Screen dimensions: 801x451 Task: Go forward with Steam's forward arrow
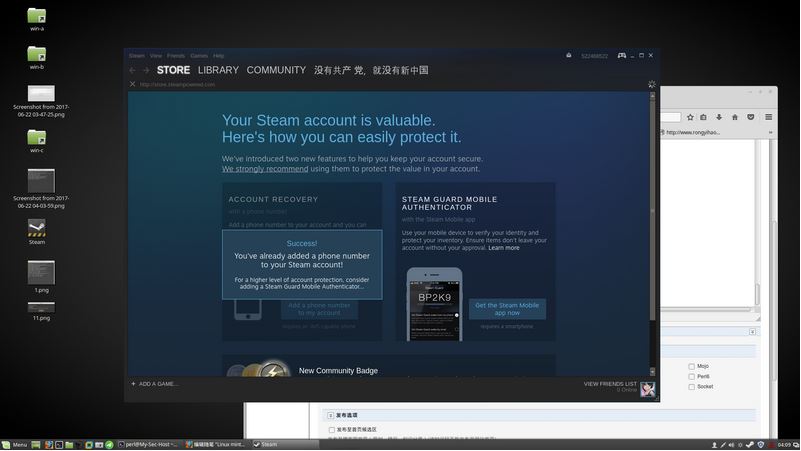146,70
